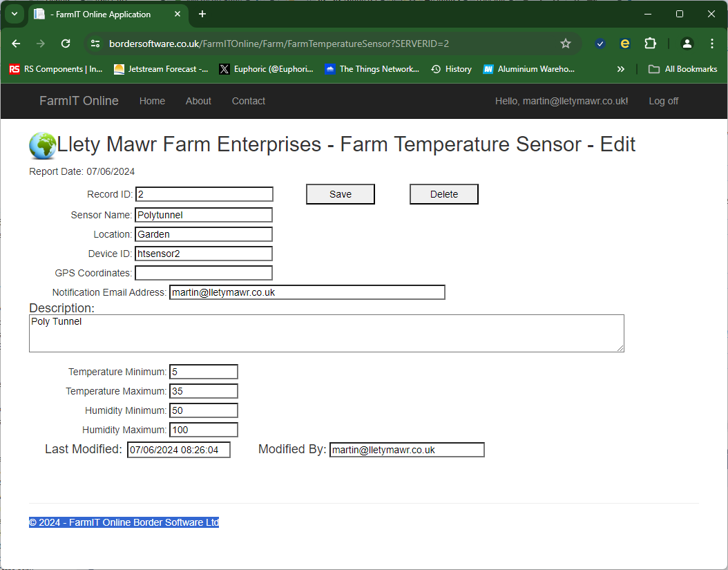This screenshot has height=570, width=728.
Task: Show more bookmarks with the double chevron
Action: tap(621, 69)
